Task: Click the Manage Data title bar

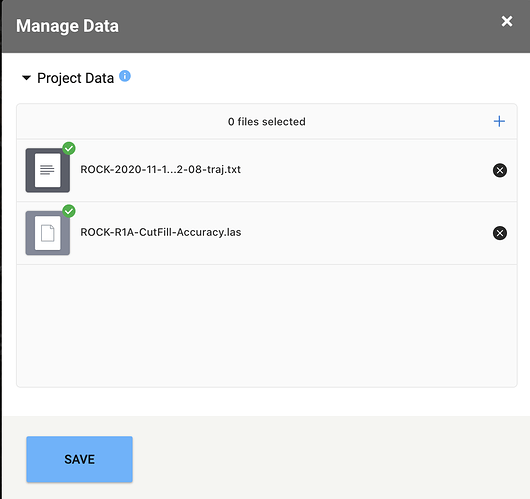Action: [x=266, y=26]
